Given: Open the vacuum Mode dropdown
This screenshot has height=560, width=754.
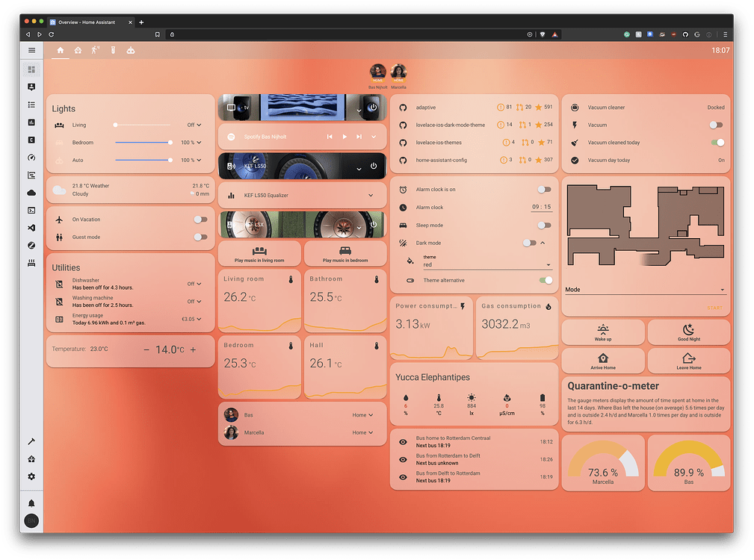Looking at the screenshot, I should [645, 290].
